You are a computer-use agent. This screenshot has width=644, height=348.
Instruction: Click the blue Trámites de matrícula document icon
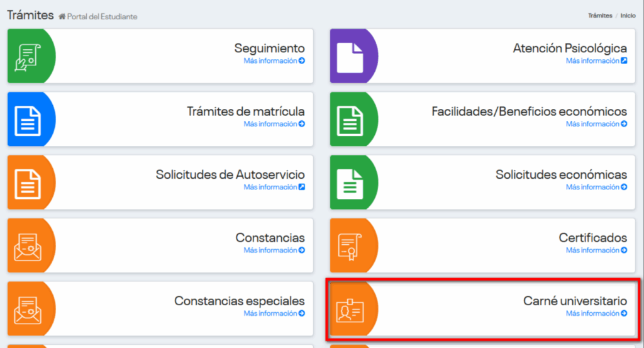coord(28,119)
